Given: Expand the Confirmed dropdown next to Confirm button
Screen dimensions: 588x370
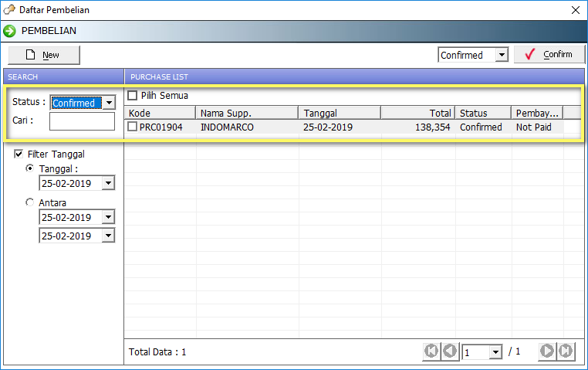Looking at the screenshot, I should click(502, 55).
